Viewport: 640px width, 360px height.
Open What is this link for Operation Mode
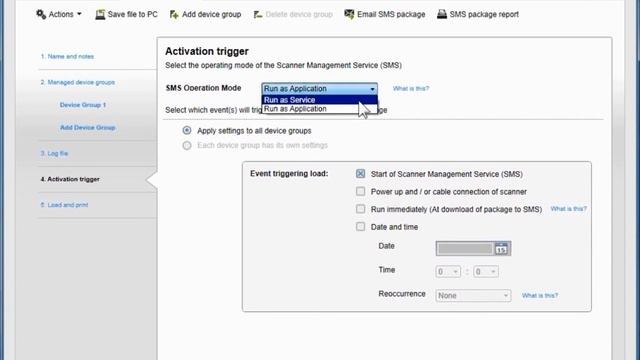[411, 89]
